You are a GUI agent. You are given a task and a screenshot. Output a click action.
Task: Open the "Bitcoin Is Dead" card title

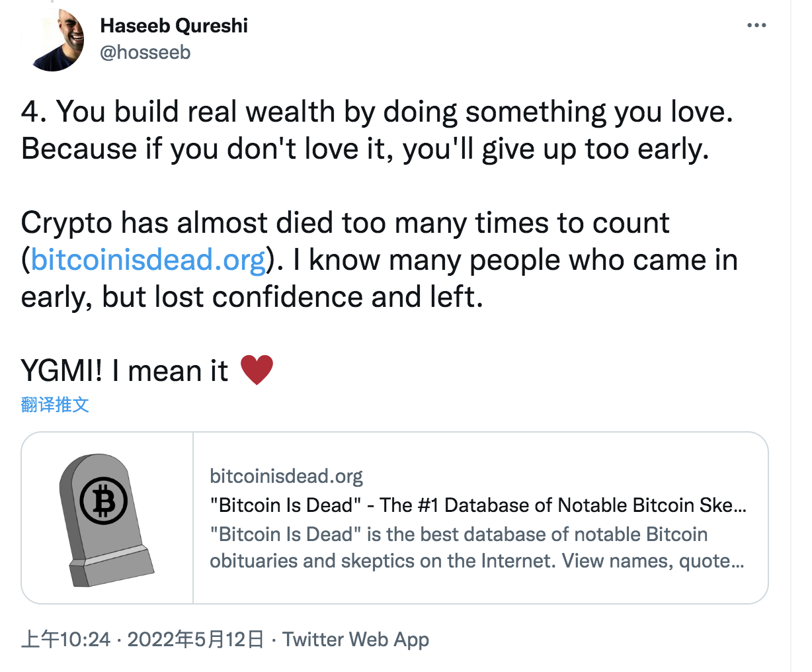point(477,505)
